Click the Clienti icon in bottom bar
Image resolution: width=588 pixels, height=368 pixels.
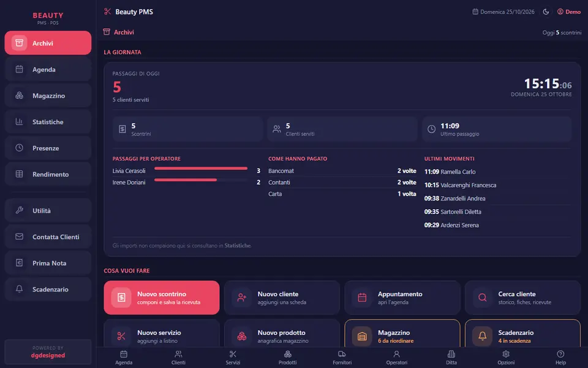pos(178,354)
